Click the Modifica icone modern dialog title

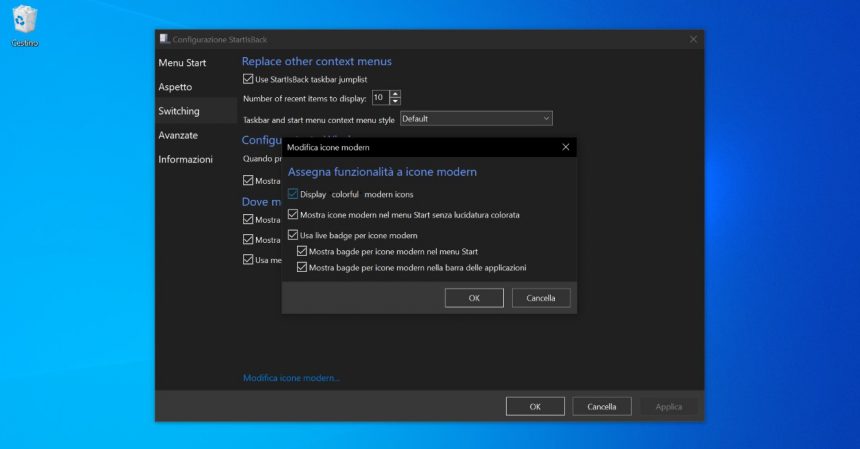328,147
